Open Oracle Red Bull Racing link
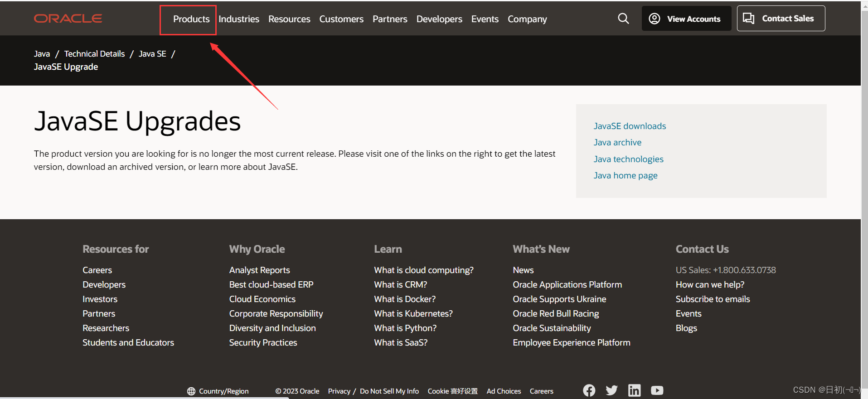 tap(556, 313)
